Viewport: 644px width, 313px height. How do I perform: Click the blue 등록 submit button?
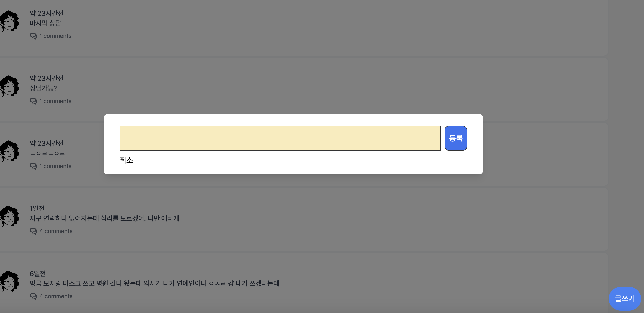point(456,138)
